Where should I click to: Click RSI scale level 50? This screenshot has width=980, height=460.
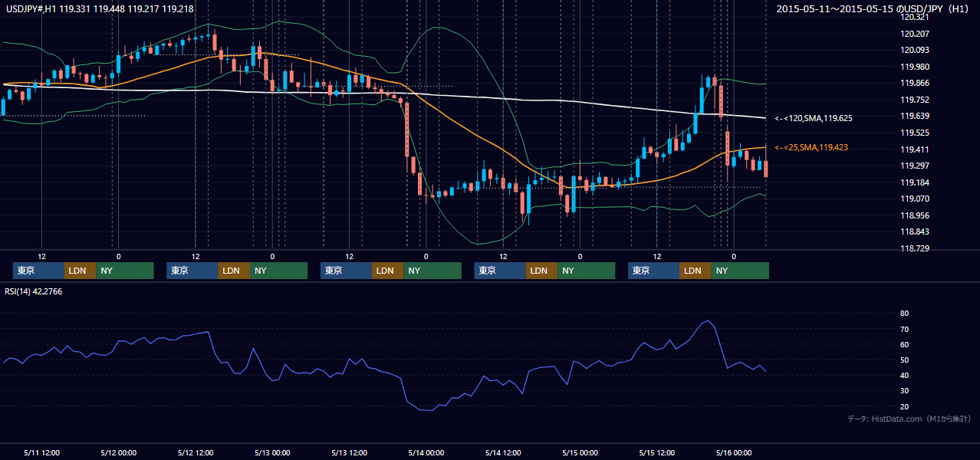[x=905, y=360]
